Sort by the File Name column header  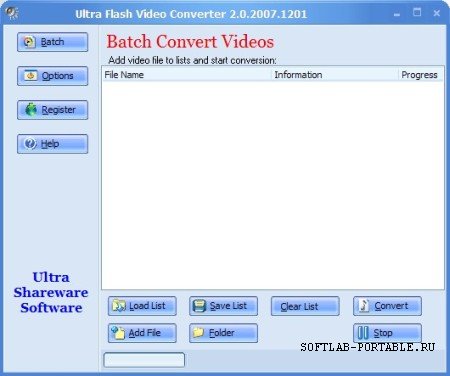point(187,75)
